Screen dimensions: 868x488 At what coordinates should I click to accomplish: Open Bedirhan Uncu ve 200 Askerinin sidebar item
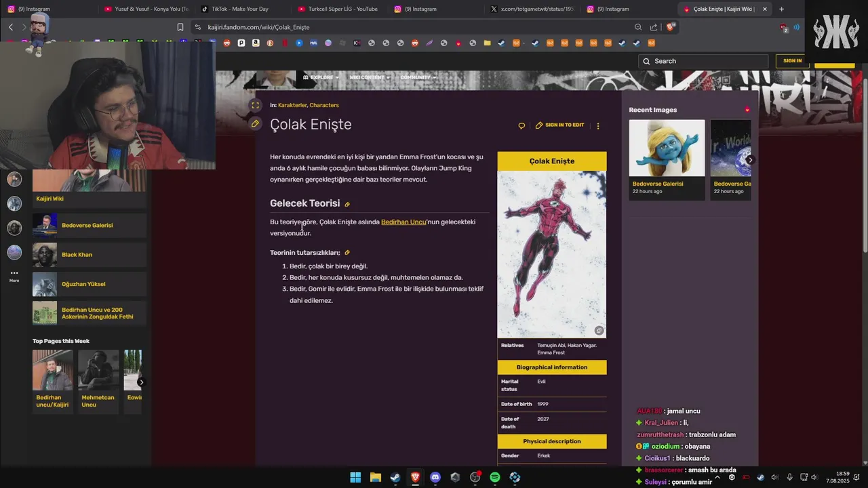coord(90,313)
